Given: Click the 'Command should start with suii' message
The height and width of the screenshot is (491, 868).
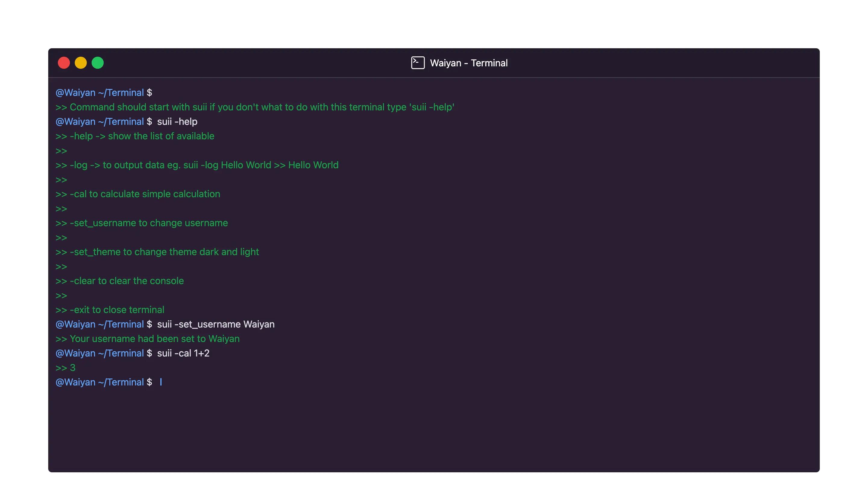Looking at the screenshot, I should [255, 107].
